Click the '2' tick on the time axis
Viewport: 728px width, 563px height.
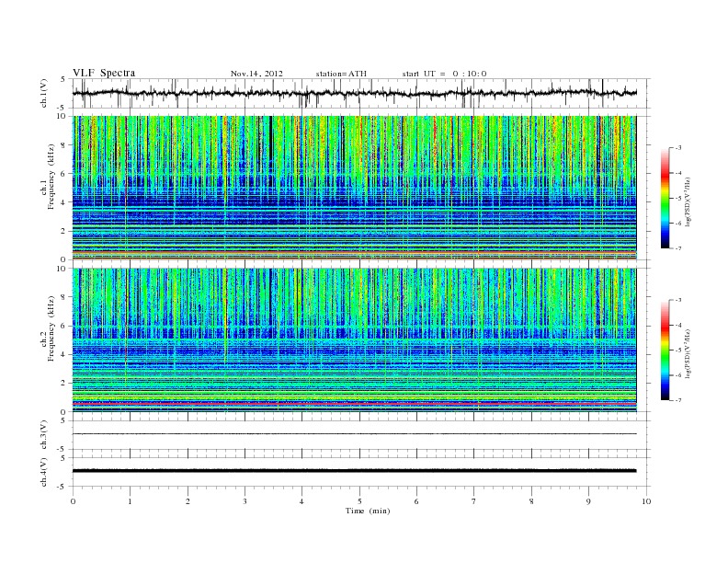188,501
